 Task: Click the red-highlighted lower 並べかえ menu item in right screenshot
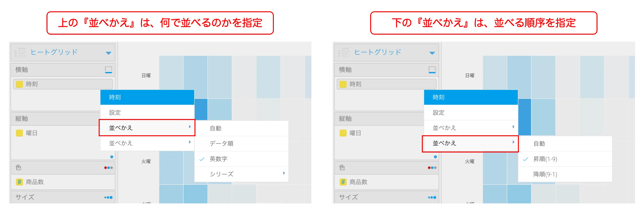(470, 143)
